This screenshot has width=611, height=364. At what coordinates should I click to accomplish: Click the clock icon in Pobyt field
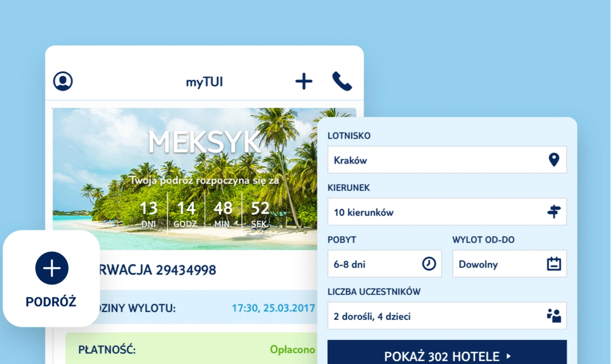(428, 264)
